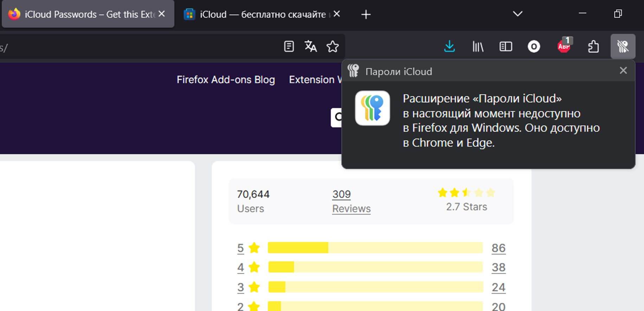
Task: Open the 38 four-star reviews count
Action: [x=498, y=267]
